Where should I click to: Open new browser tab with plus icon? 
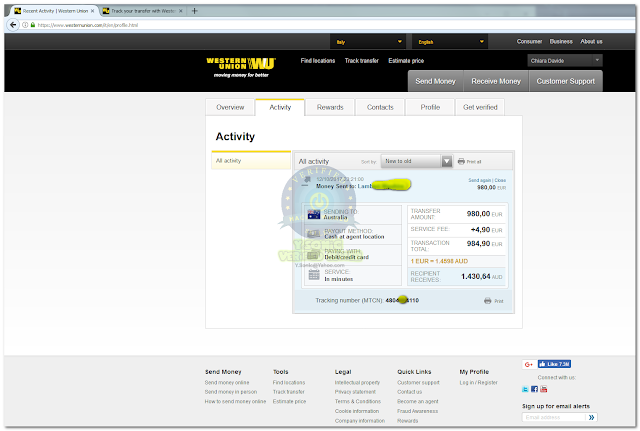(195, 11)
